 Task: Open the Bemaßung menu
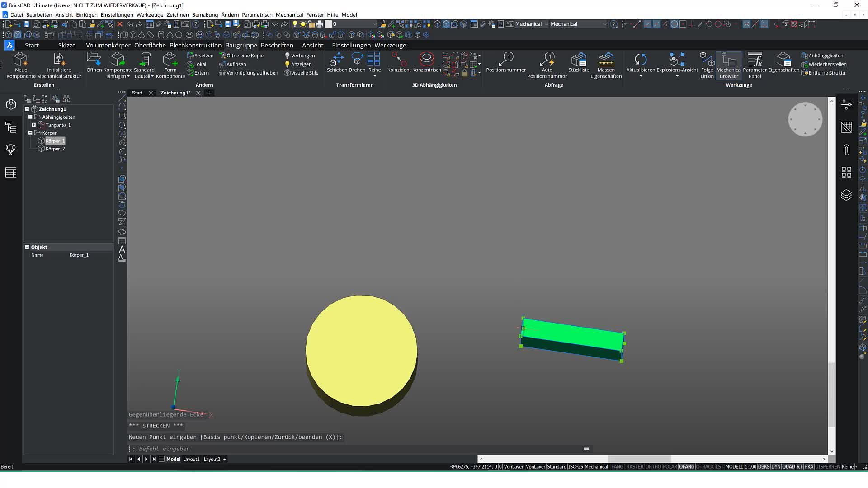[x=205, y=15]
